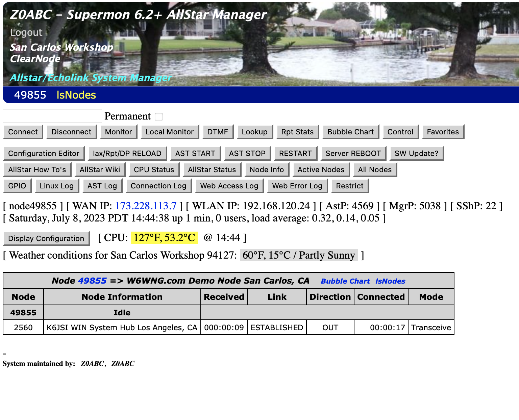The width and height of the screenshot is (519, 420).
Task: Click lsNodes in the blue bar
Action: 76,95
